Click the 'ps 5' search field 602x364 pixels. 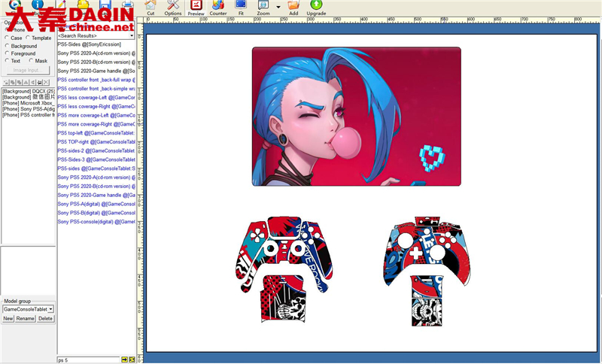(x=89, y=359)
